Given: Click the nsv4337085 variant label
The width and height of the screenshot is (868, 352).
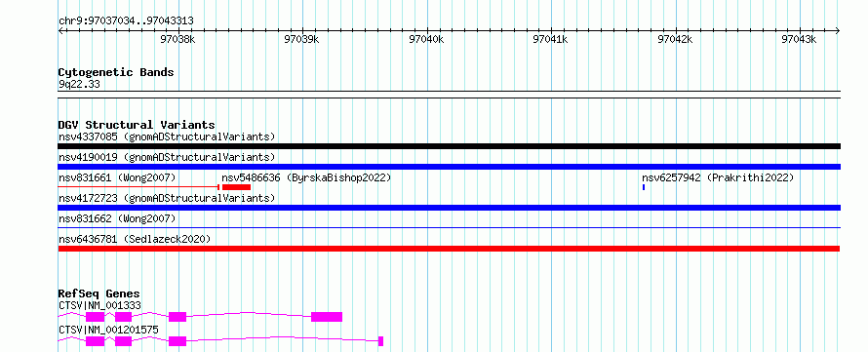Looking at the screenshot, I should coord(167,137).
